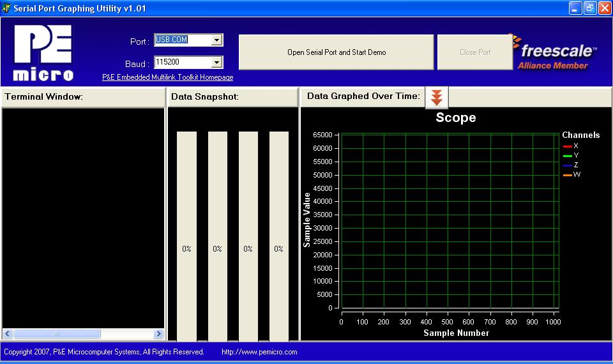Image resolution: width=613 pixels, height=364 pixels.
Task: Open the Baud rate dropdown
Action: click(216, 63)
